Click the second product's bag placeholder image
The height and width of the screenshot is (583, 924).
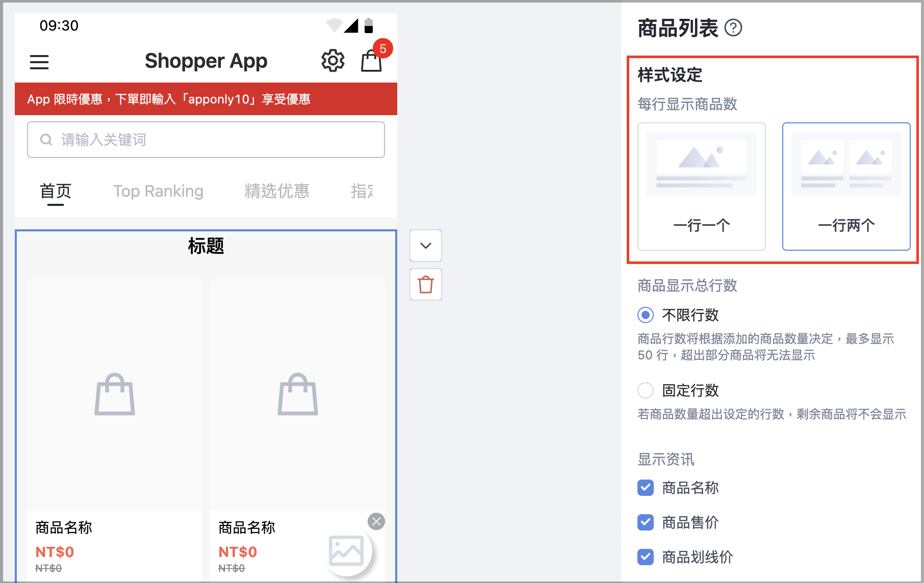point(298,394)
